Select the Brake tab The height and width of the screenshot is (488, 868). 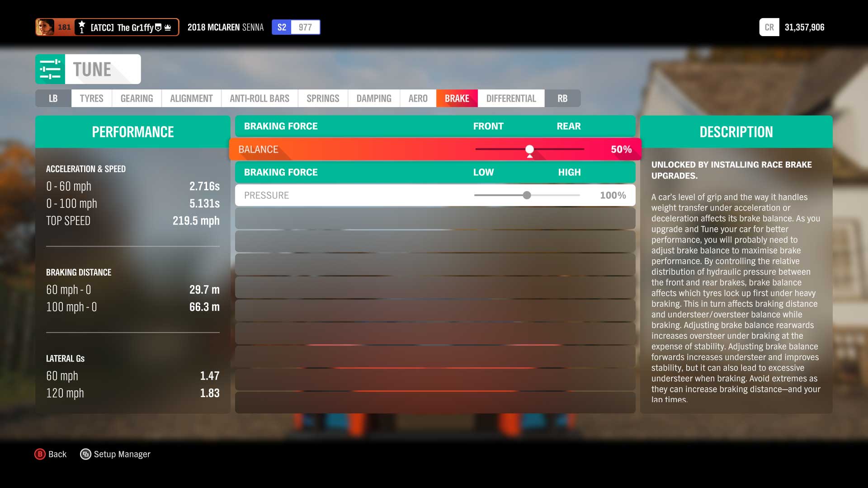pos(457,99)
